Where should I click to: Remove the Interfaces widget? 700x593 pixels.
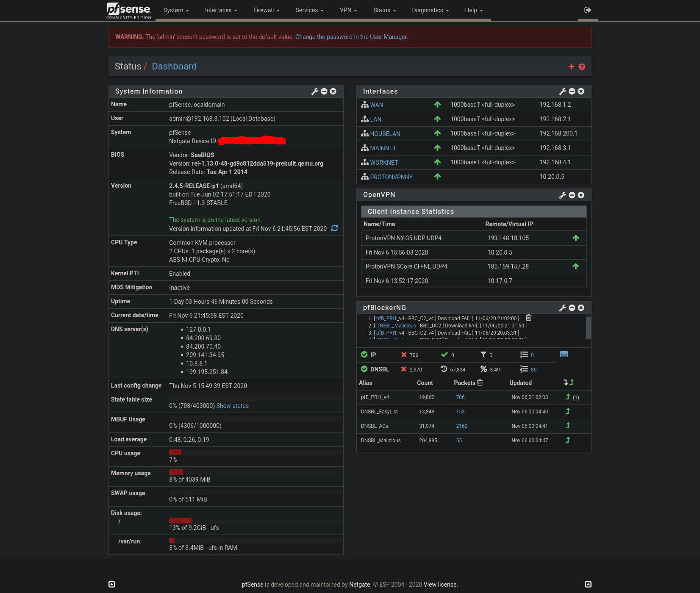click(x=581, y=91)
